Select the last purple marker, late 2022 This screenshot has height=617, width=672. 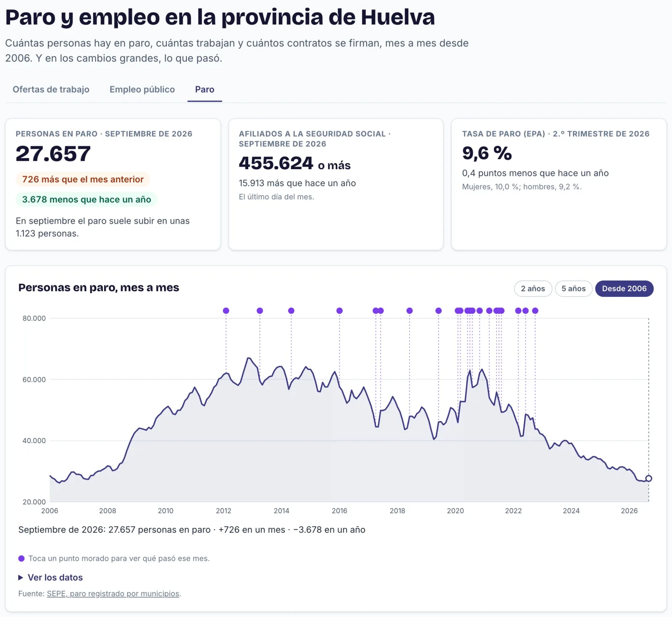(535, 311)
